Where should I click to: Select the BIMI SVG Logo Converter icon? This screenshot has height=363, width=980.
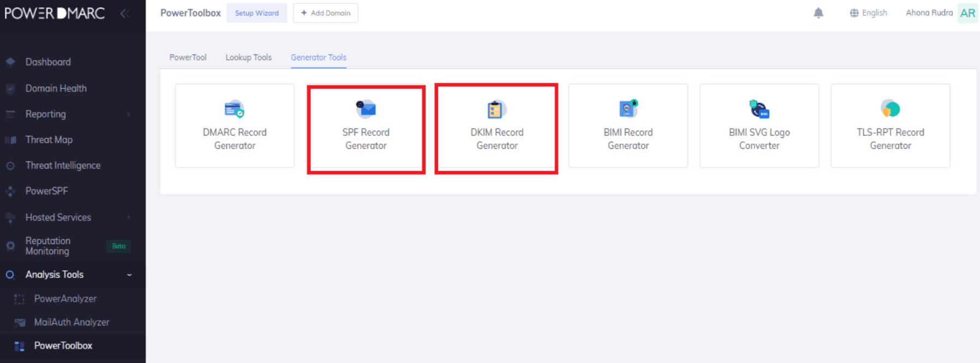759,109
